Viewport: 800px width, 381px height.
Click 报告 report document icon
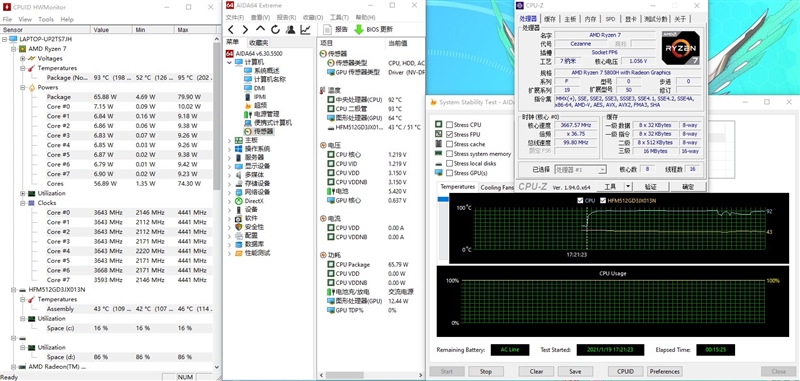328,30
